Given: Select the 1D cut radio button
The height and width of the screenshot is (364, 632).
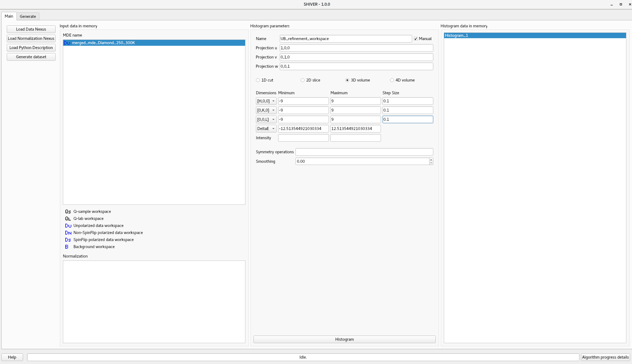Looking at the screenshot, I should click(258, 80).
